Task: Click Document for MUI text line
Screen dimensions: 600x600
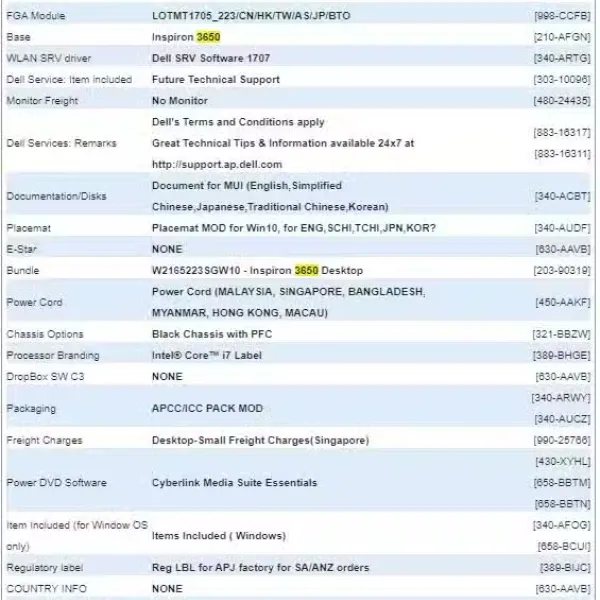Action: (247, 186)
